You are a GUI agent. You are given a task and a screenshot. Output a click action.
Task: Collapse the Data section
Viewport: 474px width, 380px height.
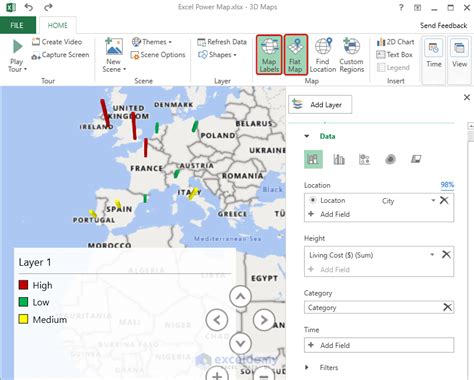pyautogui.click(x=307, y=136)
